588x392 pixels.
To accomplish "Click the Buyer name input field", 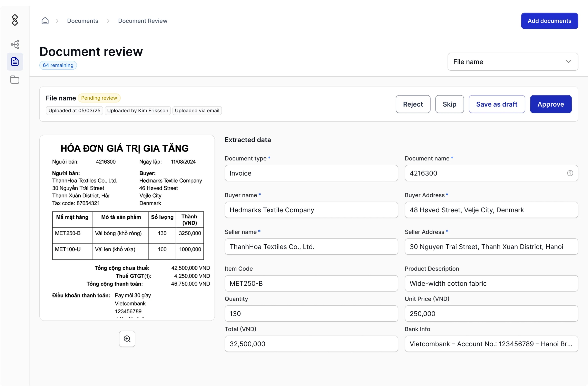I will pos(311,210).
